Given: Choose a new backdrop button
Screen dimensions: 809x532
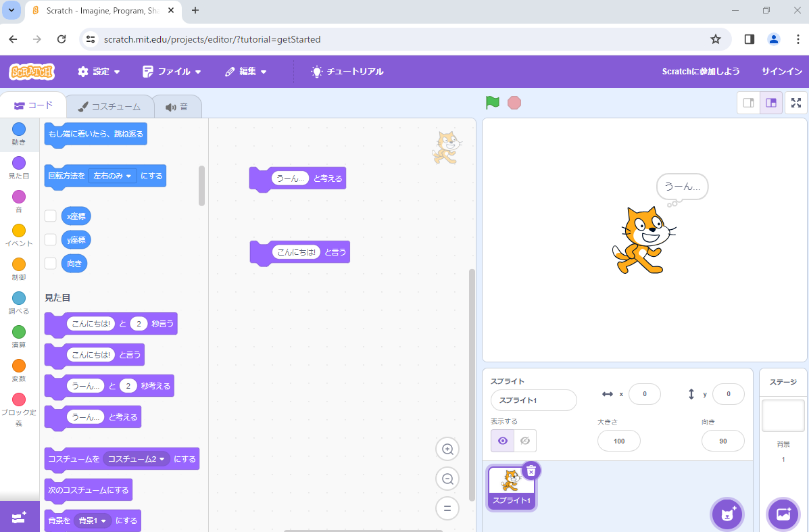Looking at the screenshot, I should pyautogui.click(x=783, y=514).
